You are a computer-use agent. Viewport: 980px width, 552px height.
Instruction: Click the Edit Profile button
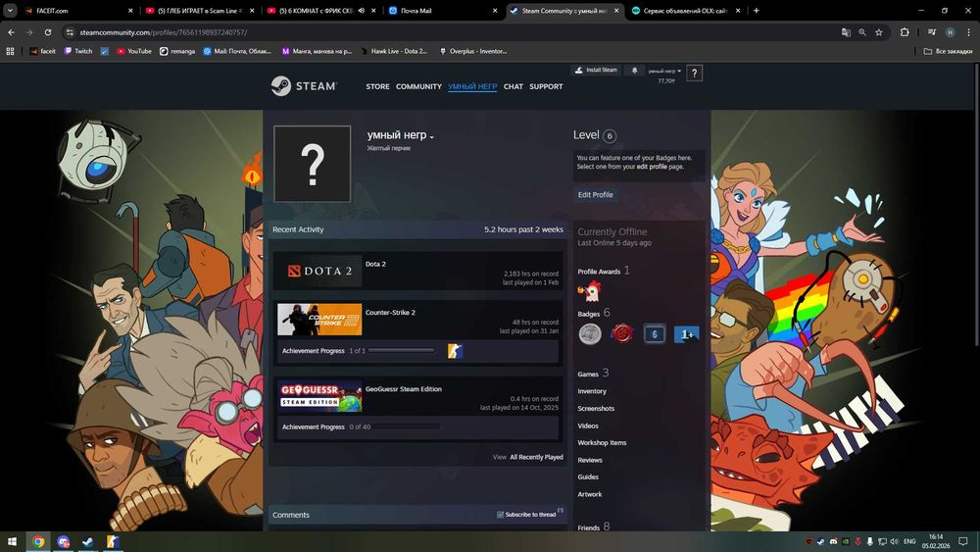[595, 195]
